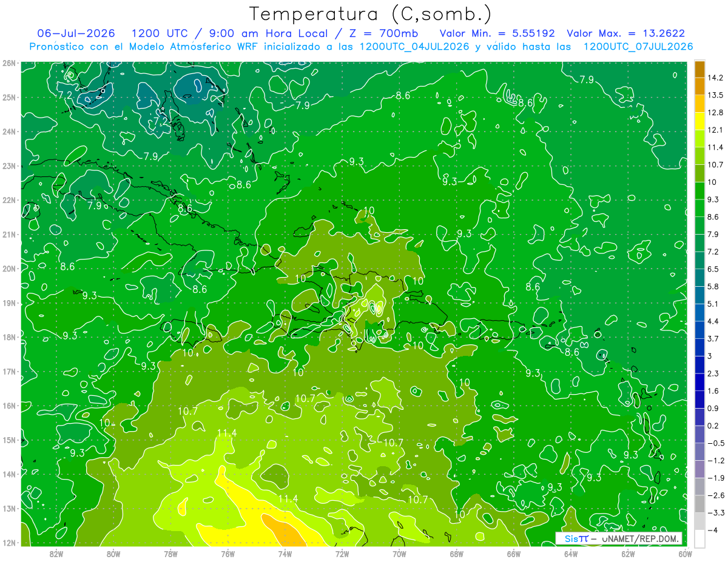Image resolution: width=728 pixels, height=562 pixels.
Task: Click the 5.8 color scale label
Action: pos(713,287)
